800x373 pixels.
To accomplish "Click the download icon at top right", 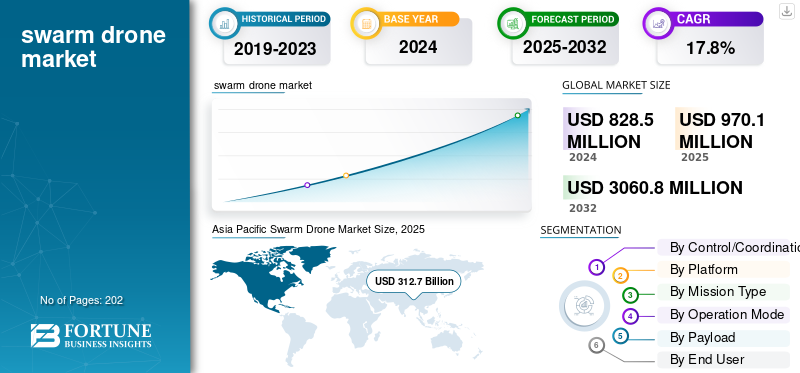I will 786,11.
